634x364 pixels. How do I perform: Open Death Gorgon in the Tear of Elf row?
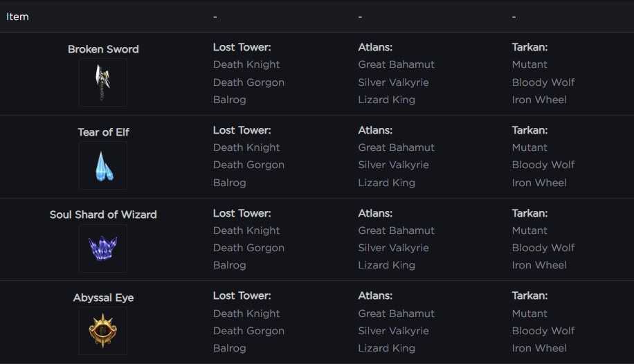pos(248,165)
